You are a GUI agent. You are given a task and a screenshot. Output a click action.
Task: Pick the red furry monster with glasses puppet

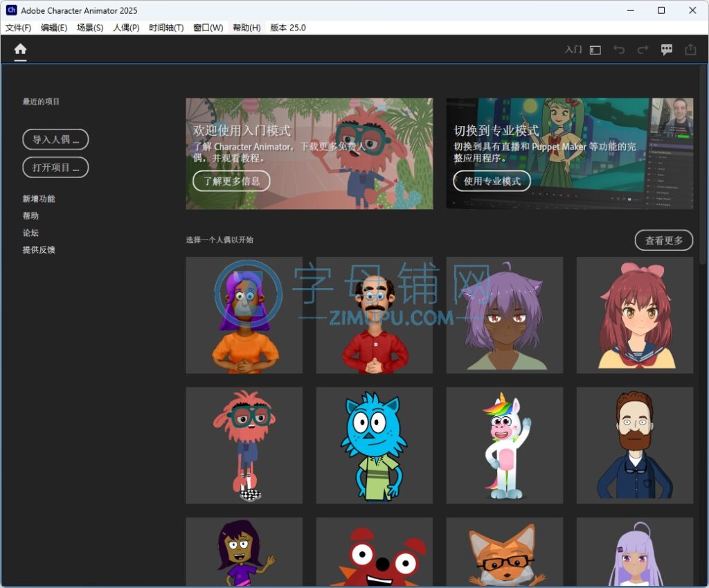point(244,445)
